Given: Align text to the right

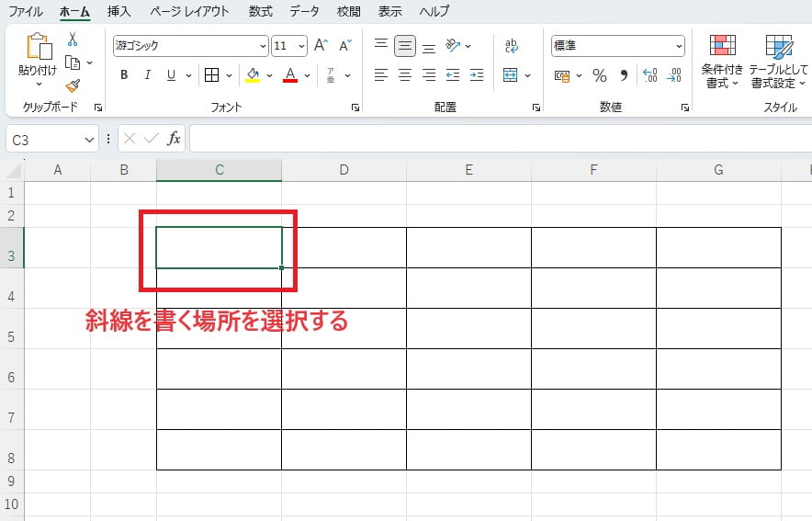Looking at the screenshot, I should (x=429, y=75).
